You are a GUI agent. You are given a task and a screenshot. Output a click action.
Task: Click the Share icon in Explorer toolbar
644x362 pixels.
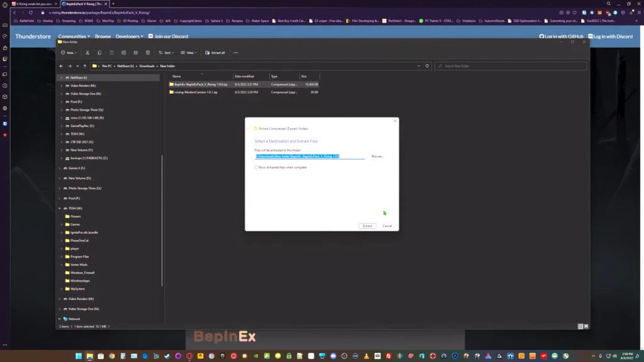pyautogui.click(x=136, y=53)
